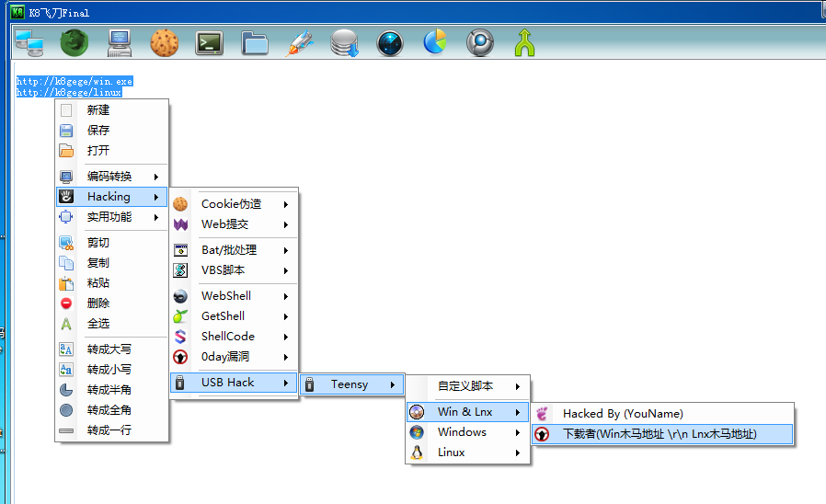This screenshot has height=504, width=826.
Task: Click the rocket toolbar icon
Action: click(300, 42)
